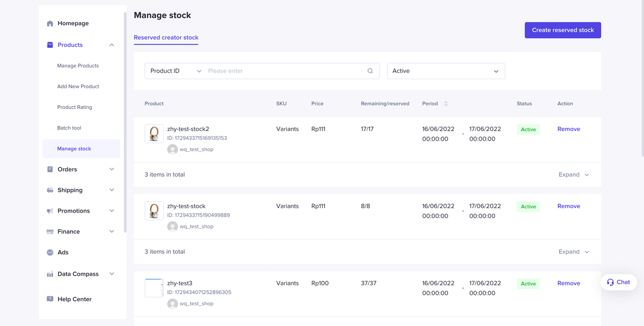Expand the zhy-test-stock2 variant items
The image size is (644, 326).
click(x=574, y=175)
